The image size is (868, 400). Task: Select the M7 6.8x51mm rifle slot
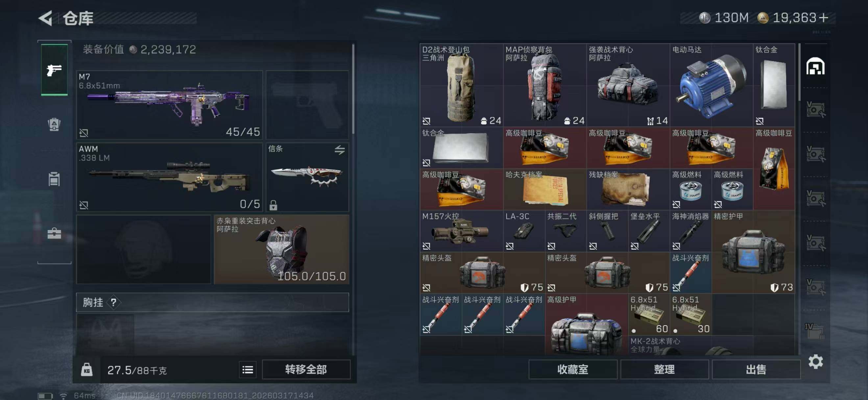(169, 105)
